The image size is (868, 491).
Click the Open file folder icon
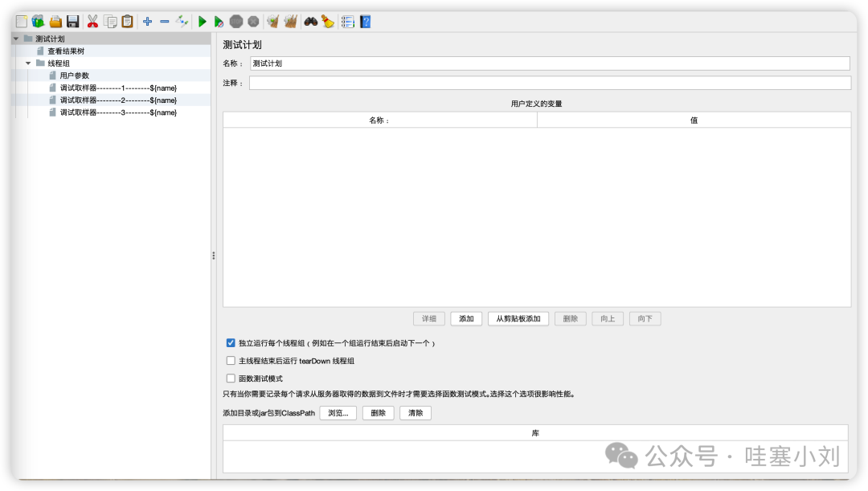55,22
